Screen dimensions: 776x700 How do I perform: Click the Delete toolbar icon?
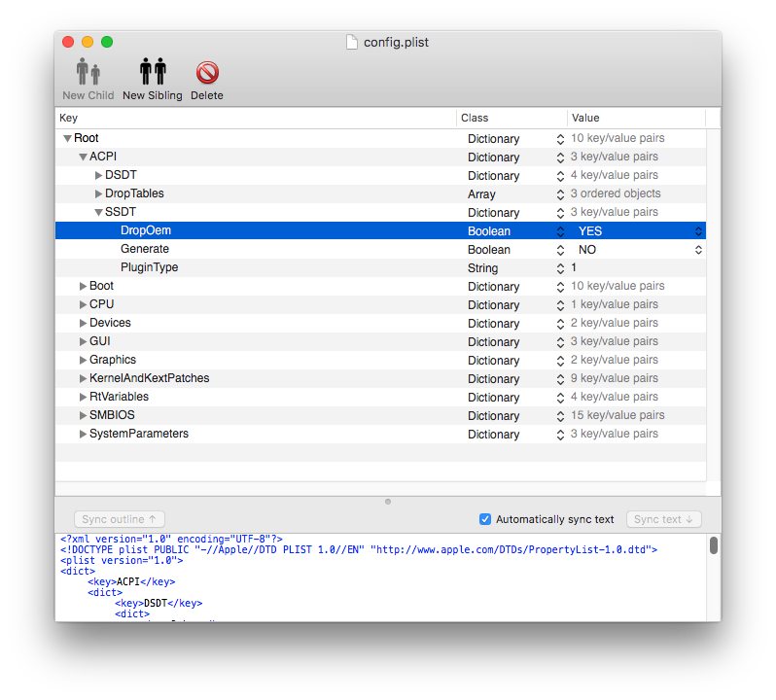click(x=206, y=74)
